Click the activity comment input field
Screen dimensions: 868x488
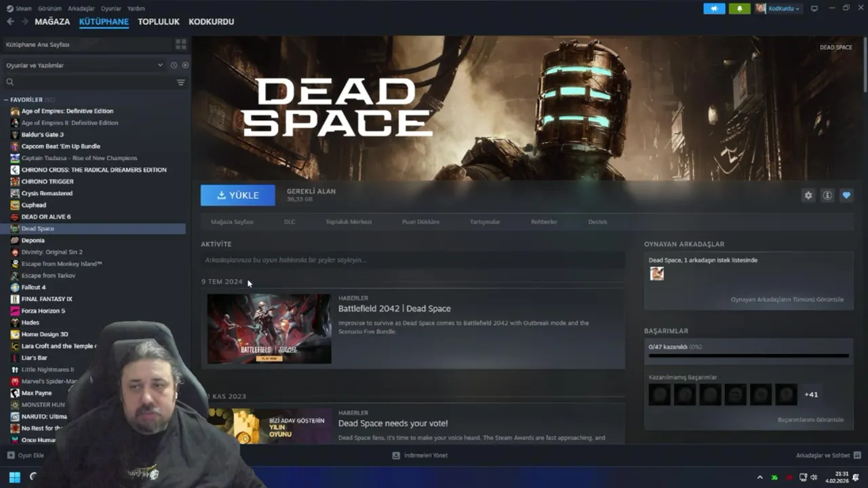click(x=412, y=260)
